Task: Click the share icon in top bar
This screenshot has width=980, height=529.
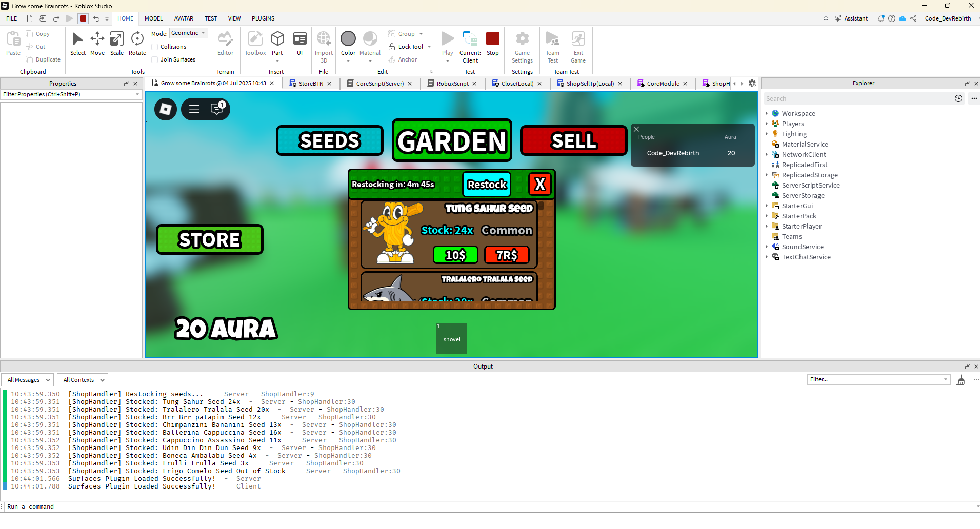Action: pos(913,18)
